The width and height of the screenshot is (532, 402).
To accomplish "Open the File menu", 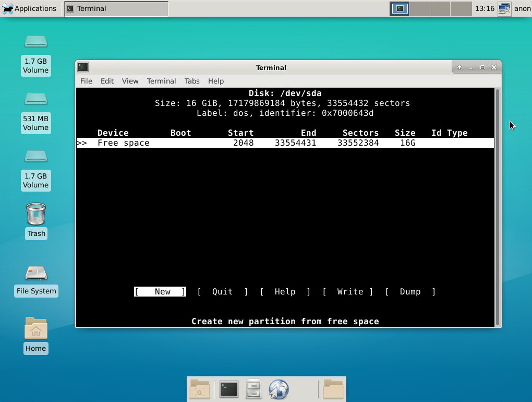I will click(x=86, y=81).
